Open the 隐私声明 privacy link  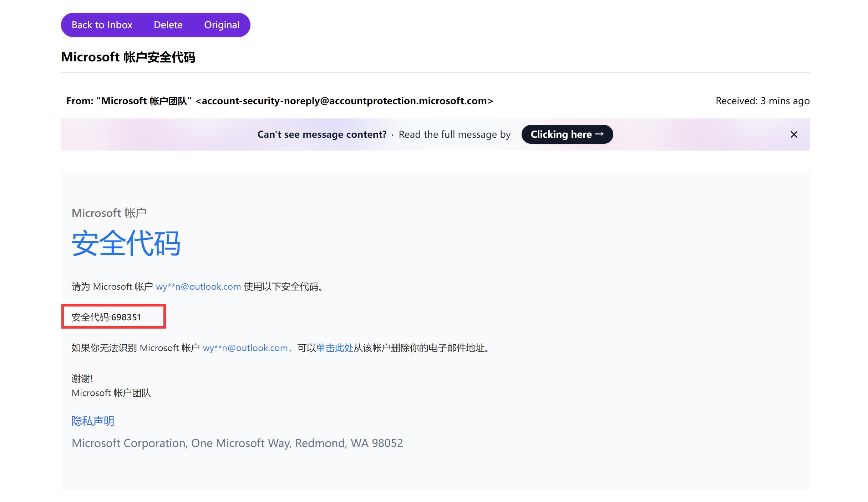pos(93,421)
